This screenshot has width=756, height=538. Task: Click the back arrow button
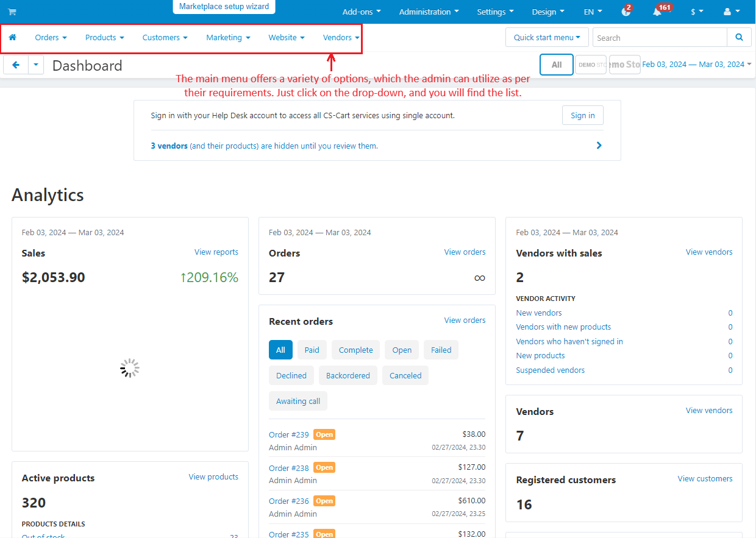[x=16, y=65]
